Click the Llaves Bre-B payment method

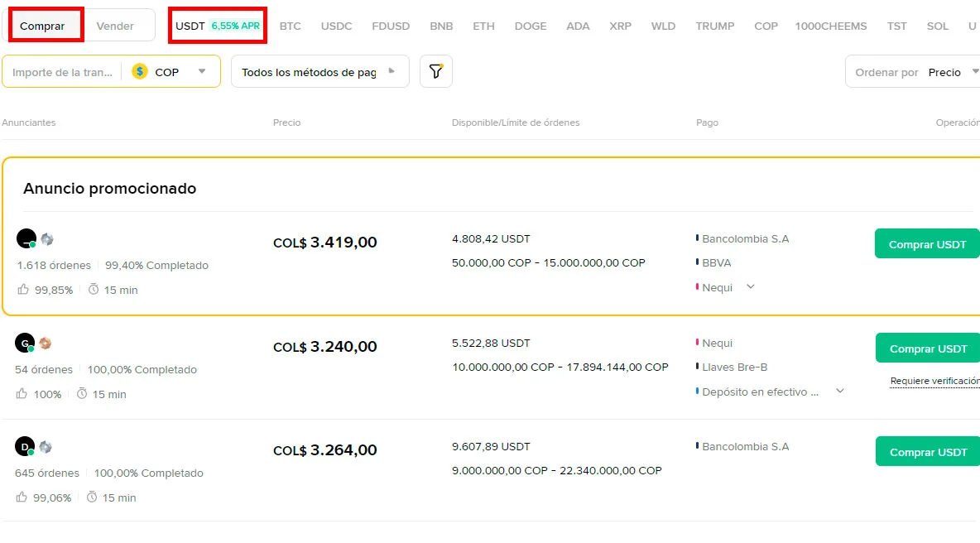coord(734,368)
